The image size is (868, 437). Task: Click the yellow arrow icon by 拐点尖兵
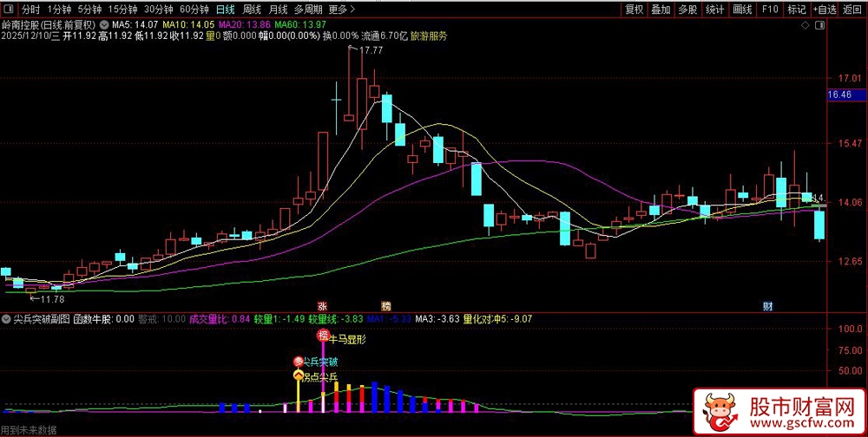[299, 376]
